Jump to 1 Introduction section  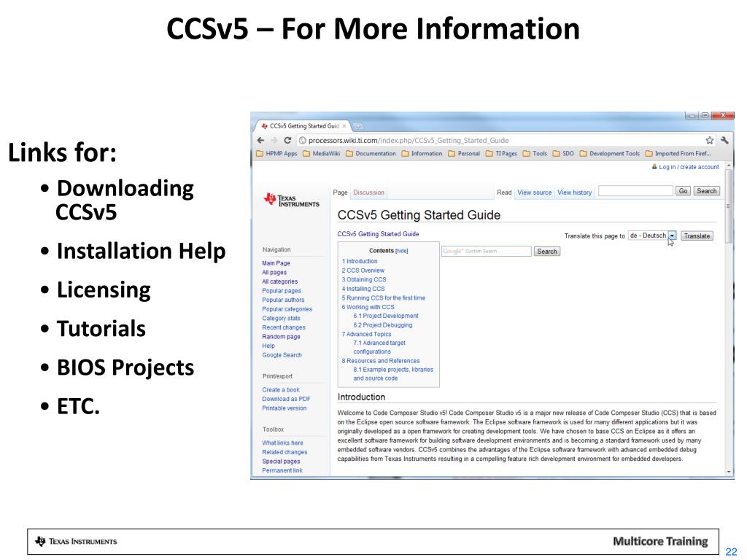pyautogui.click(x=359, y=262)
